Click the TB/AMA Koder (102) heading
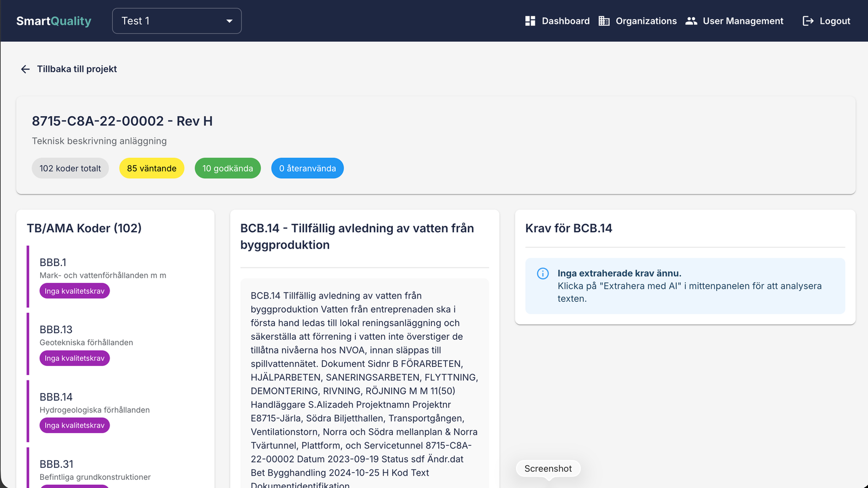Screen dimensions: 868x488 84,228
